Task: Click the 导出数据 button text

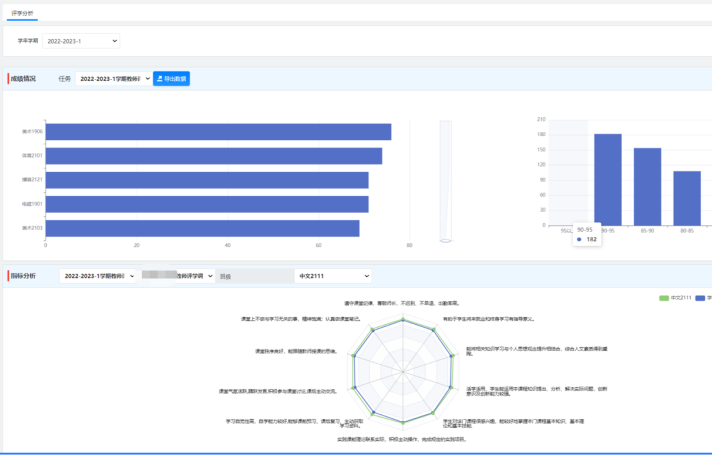Action: pyautogui.click(x=175, y=78)
